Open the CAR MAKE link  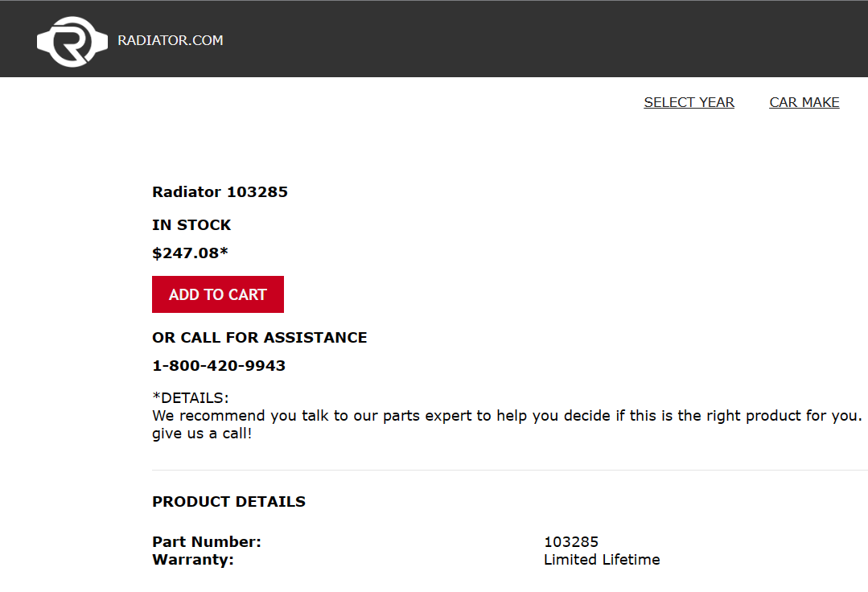(804, 102)
